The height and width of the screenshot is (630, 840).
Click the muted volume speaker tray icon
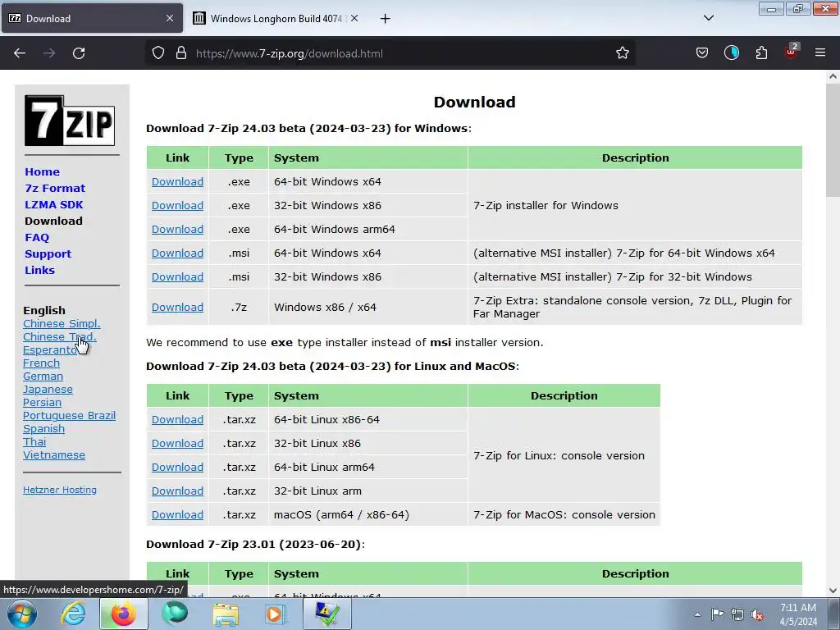tap(757, 614)
